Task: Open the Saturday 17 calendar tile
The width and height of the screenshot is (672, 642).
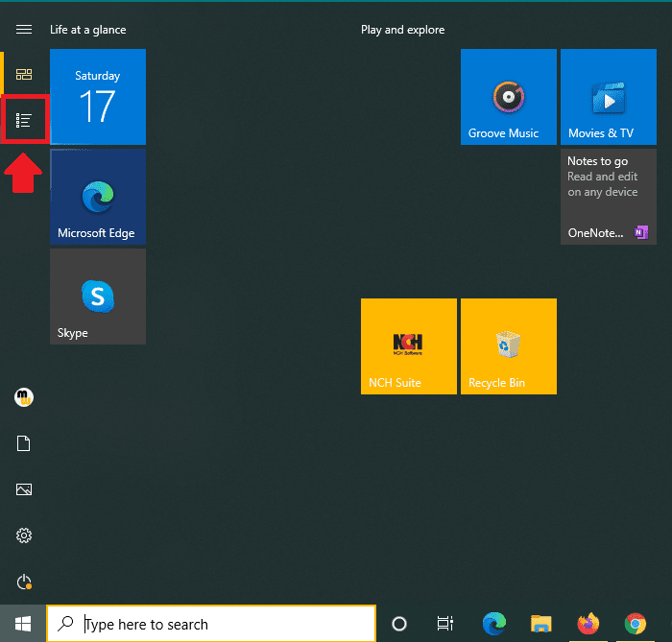Action: [x=98, y=97]
